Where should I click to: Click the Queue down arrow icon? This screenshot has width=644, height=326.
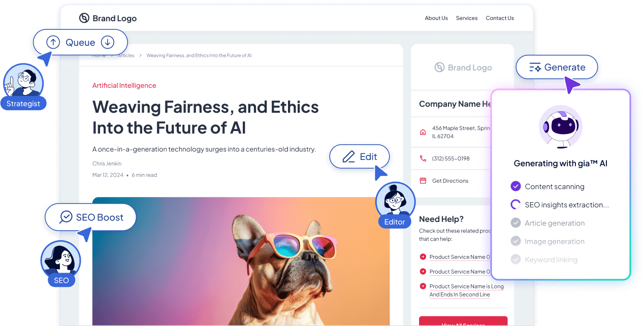tap(107, 42)
